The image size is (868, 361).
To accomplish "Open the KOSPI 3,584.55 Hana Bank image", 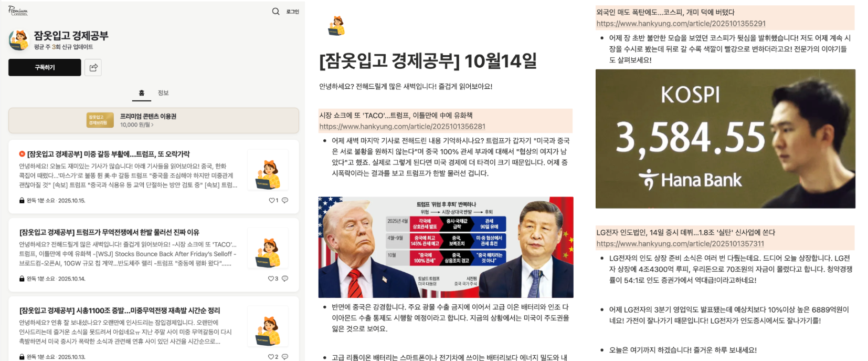I will pos(725,139).
